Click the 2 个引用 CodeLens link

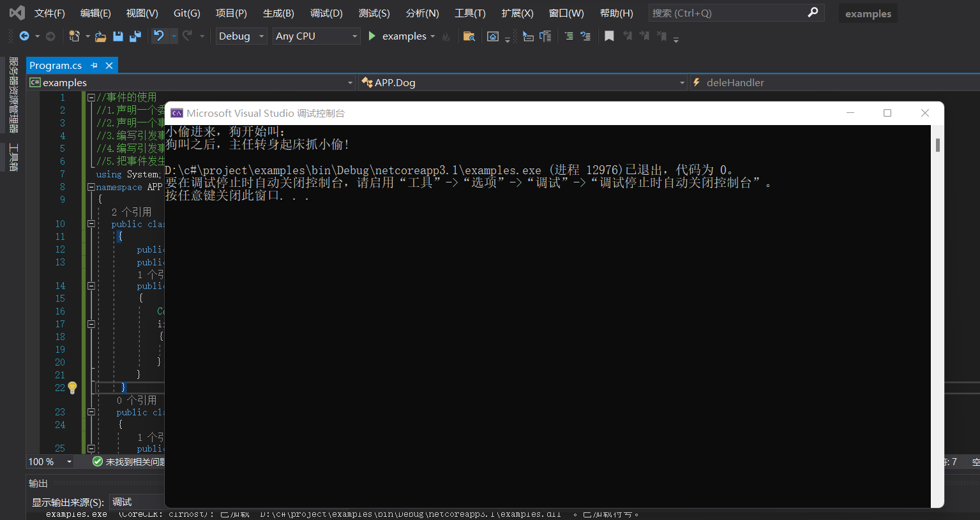coord(132,212)
